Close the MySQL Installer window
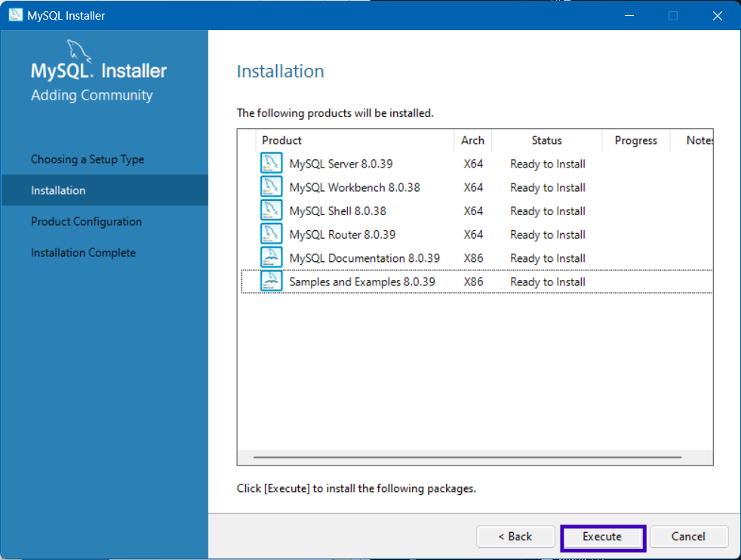This screenshot has width=741, height=560. click(x=717, y=16)
